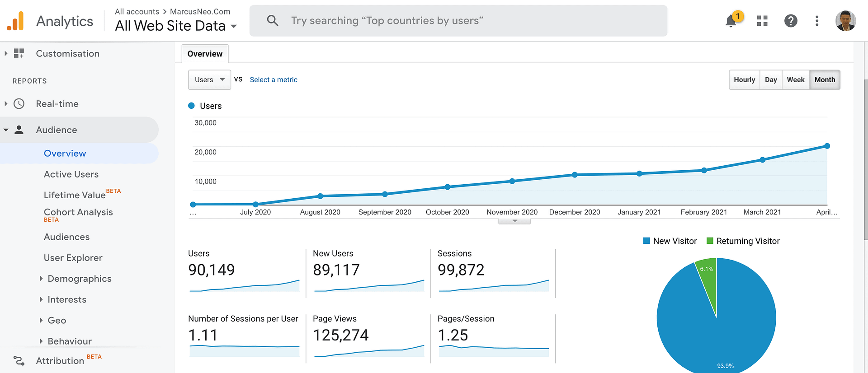Viewport: 868px width, 373px height.
Task: Click the Select a metric link
Action: [x=274, y=80]
